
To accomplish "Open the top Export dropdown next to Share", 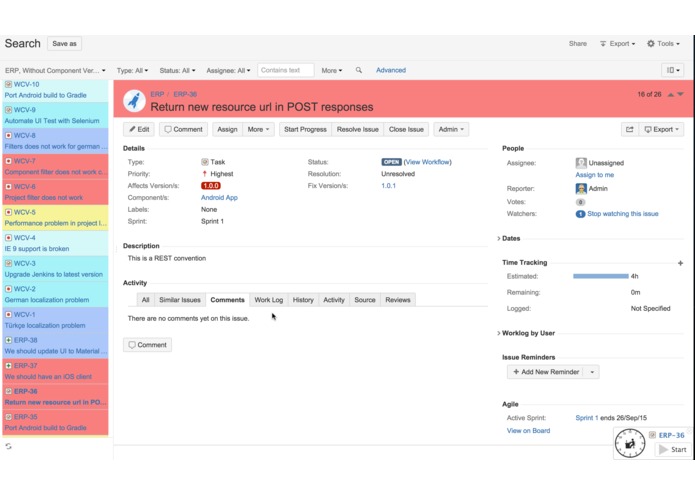I will (x=617, y=43).
